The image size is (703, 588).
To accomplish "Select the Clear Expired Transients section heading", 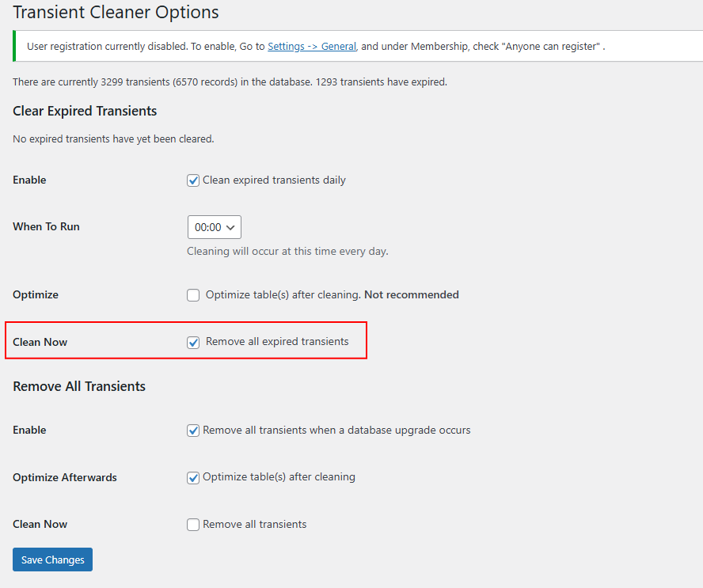I will click(85, 111).
